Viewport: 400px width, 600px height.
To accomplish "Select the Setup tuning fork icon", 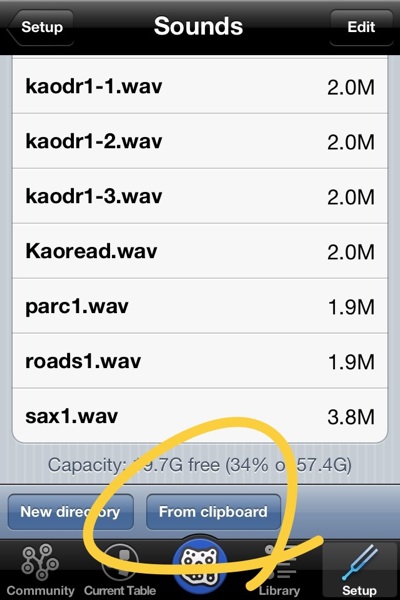I will click(x=359, y=562).
